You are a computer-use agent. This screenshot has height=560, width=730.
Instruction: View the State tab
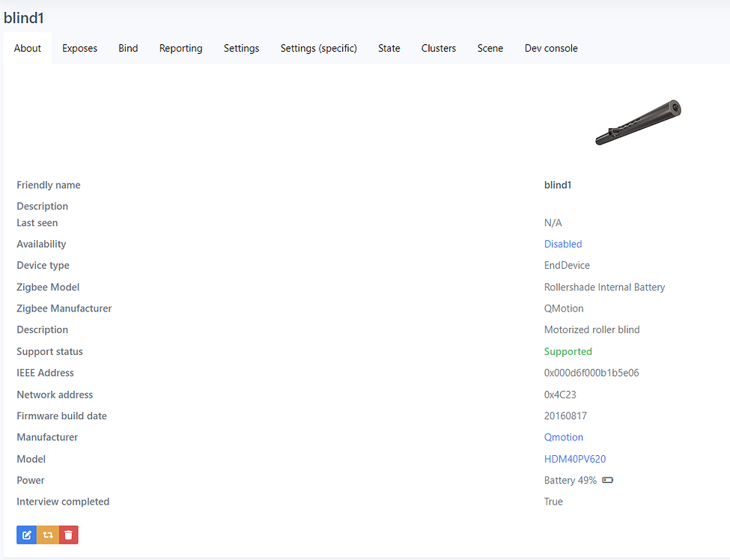click(x=389, y=48)
